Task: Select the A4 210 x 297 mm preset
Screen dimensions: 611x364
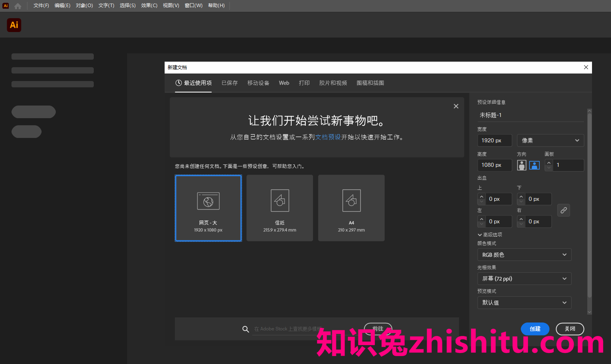Action: [351, 208]
